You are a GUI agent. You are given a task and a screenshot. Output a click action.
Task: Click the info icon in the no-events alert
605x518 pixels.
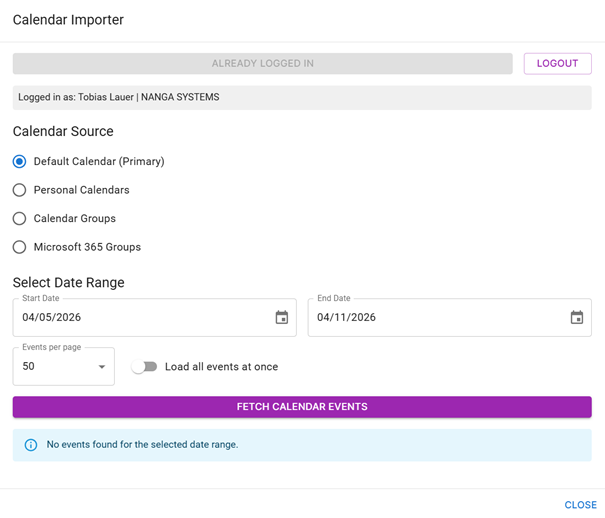[x=31, y=445]
